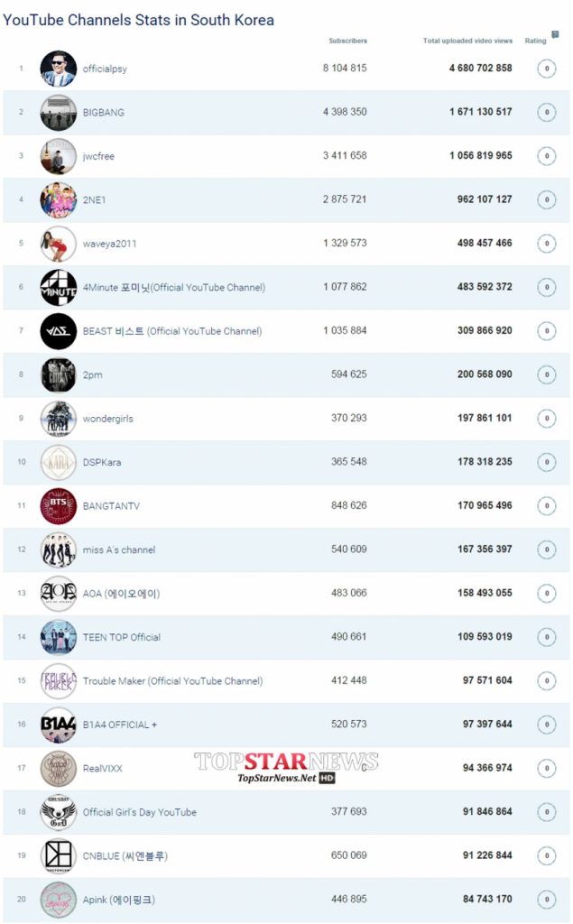Open Official Girl's Day YouTube link
The width and height of the screenshot is (573, 924).
tap(139, 812)
